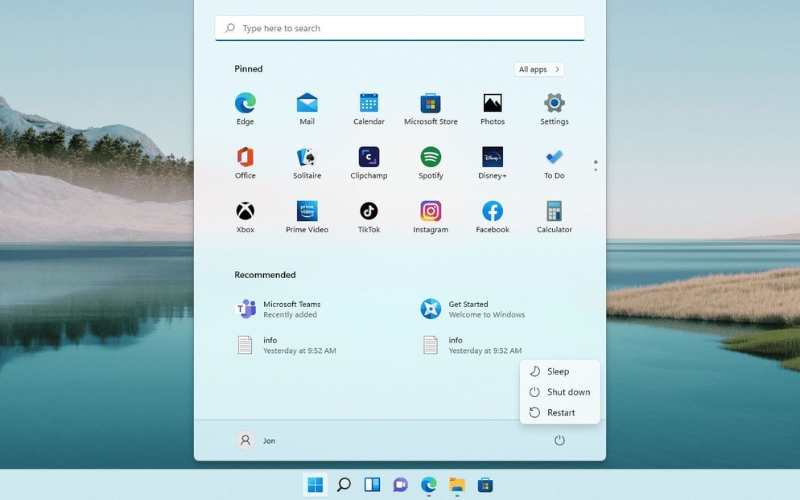
Task: Open the Calculator app
Action: click(554, 212)
